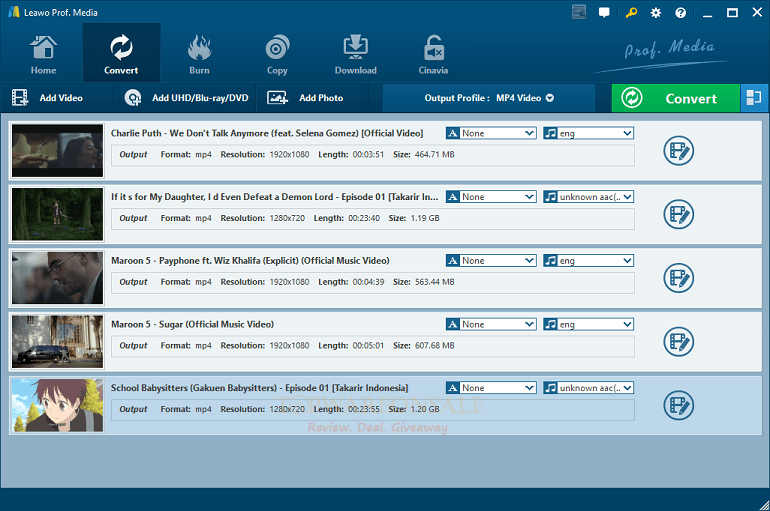Open the Home module

point(43,54)
